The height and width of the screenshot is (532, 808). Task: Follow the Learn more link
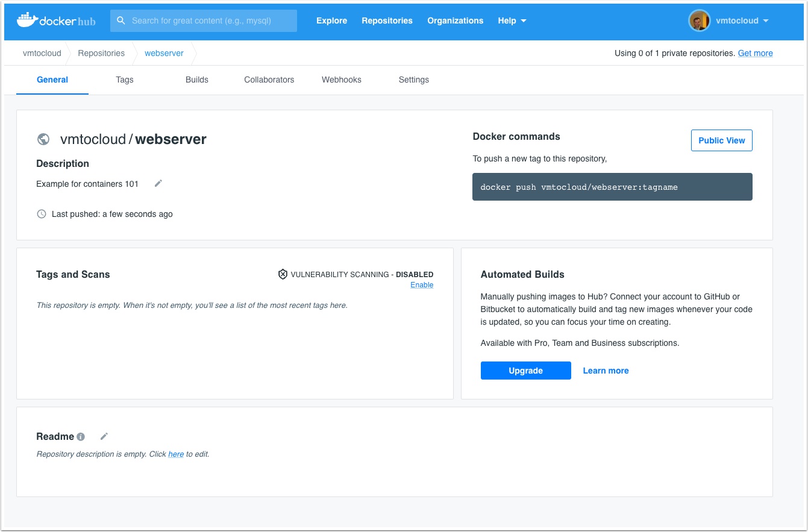tap(606, 371)
